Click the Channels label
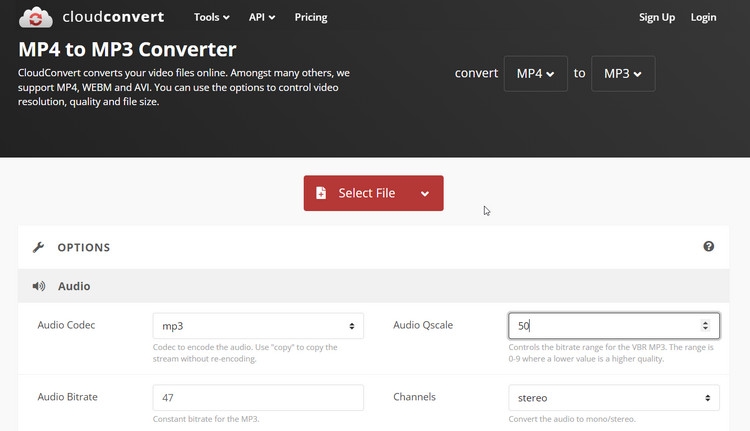Screen dimensions: 750x431 click(x=414, y=397)
